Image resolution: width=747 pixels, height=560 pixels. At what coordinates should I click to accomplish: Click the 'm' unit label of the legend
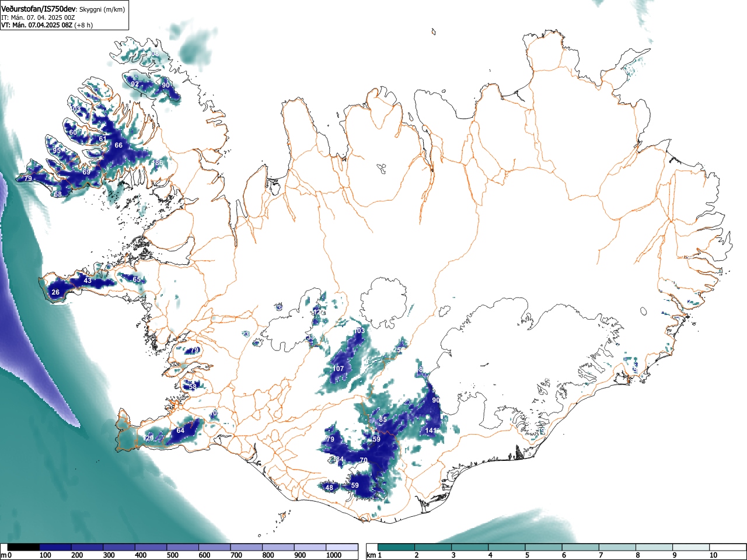point(4,555)
